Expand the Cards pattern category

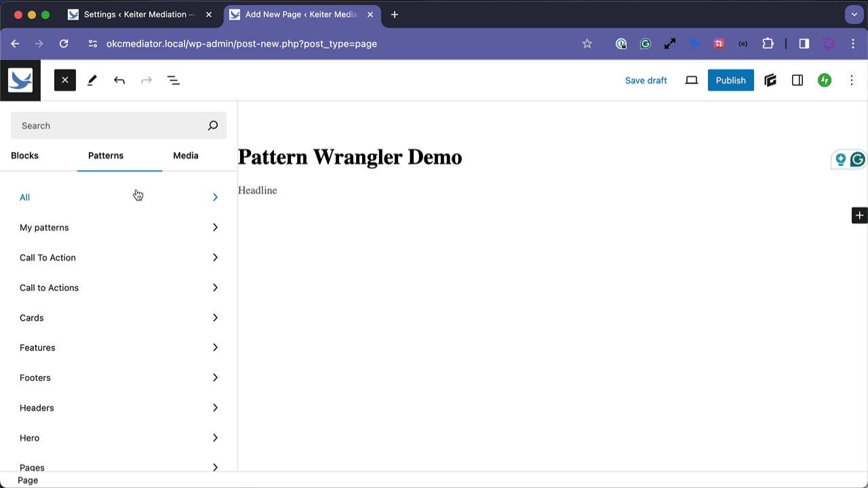[x=119, y=318]
